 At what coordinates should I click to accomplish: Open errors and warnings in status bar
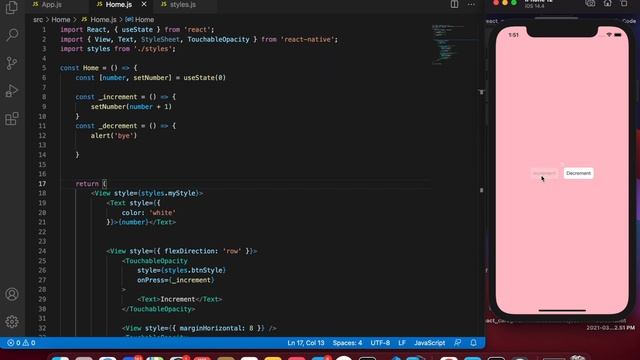click(21, 343)
